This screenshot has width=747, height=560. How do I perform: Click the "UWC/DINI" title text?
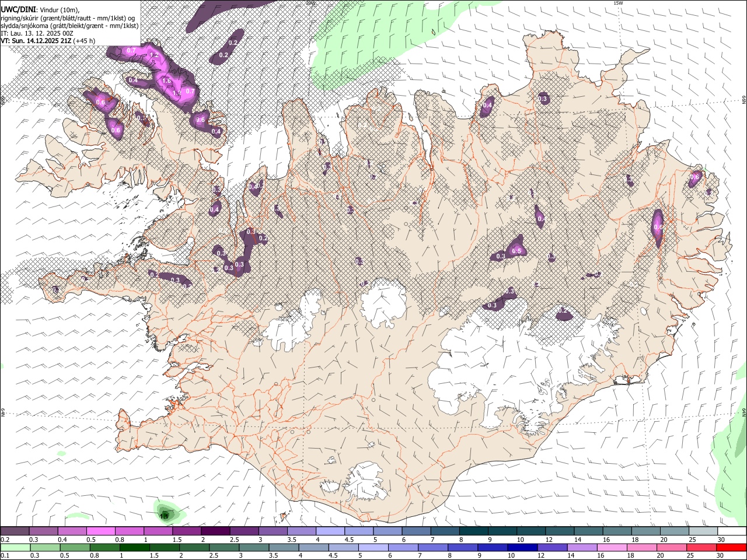(x=18, y=9)
